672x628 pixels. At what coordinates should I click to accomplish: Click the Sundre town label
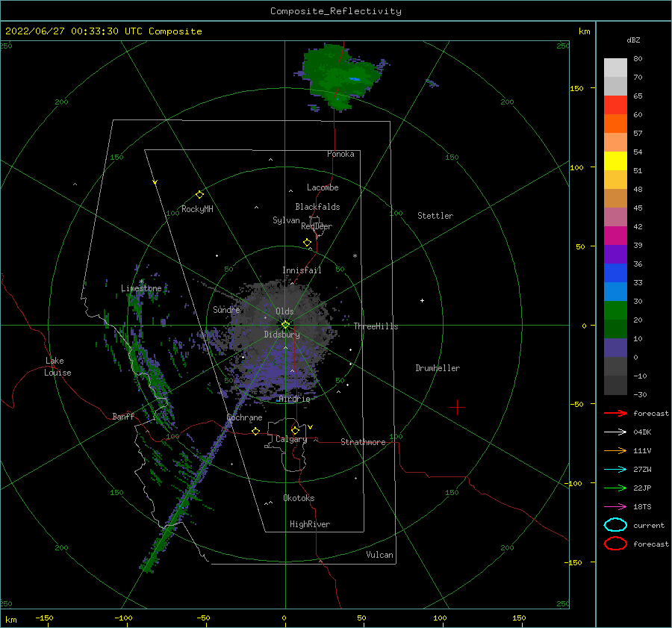click(226, 309)
